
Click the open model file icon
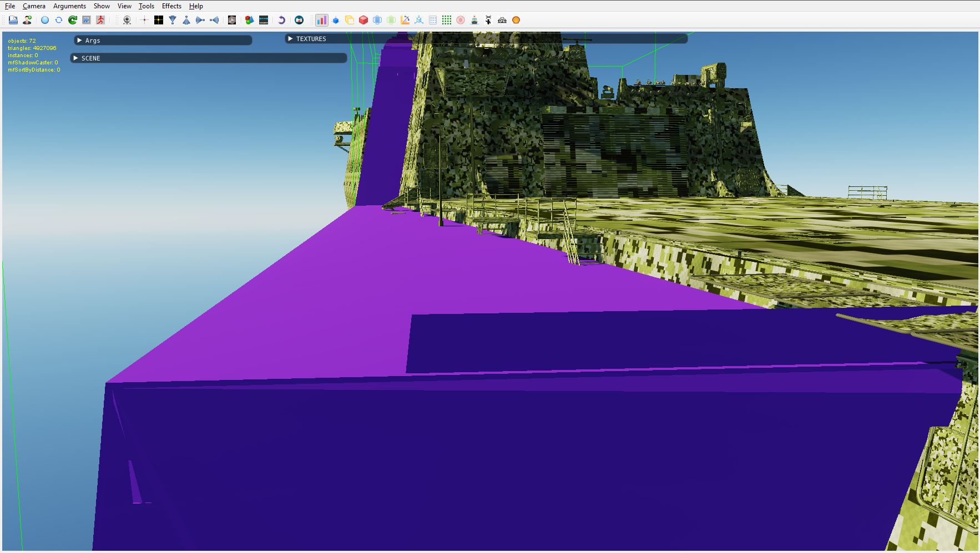click(13, 20)
